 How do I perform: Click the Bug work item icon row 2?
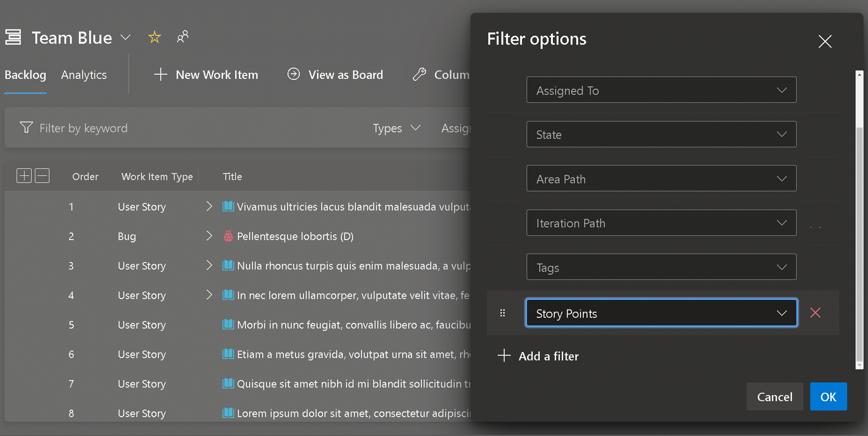[227, 236]
